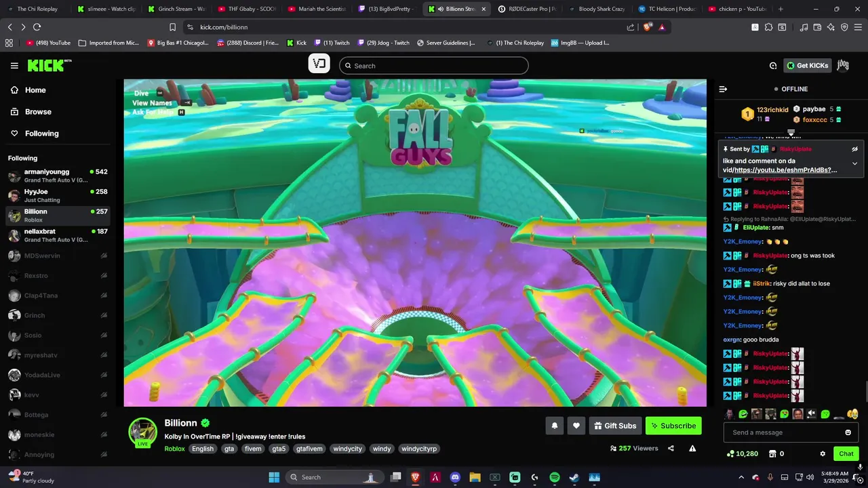Hide the pinned message with eye icon
The width and height of the screenshot is (868, 488).
pos(854,148)
